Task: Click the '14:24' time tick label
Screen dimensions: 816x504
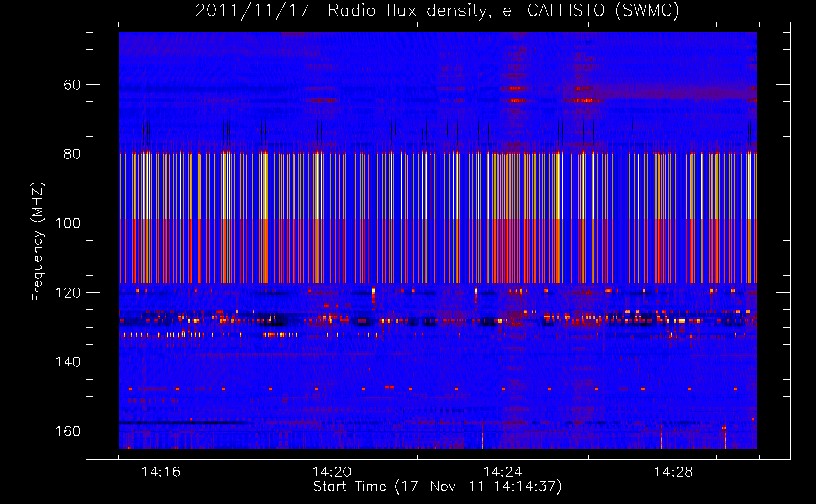Action: tap(503, 472)
